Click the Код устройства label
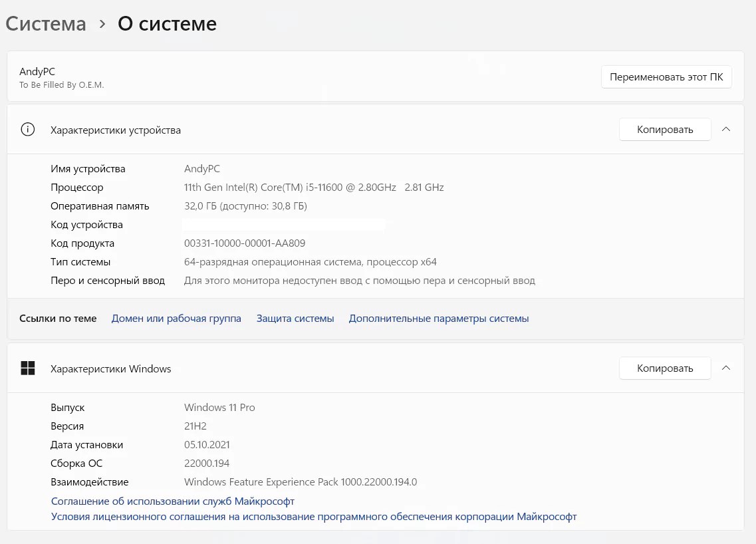 [x=87, y=225]
